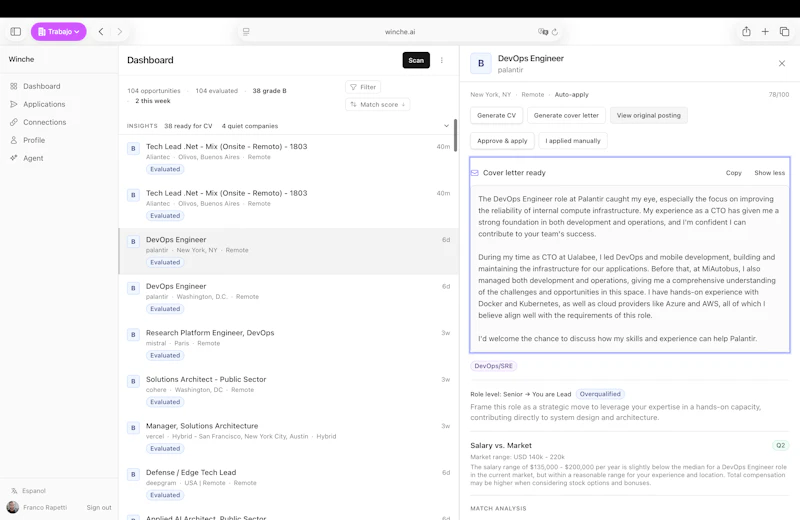Viewport: 800px width, 520px height.
Task: Select '4 quiet companies' insight
Action: [x=250, y=126]
